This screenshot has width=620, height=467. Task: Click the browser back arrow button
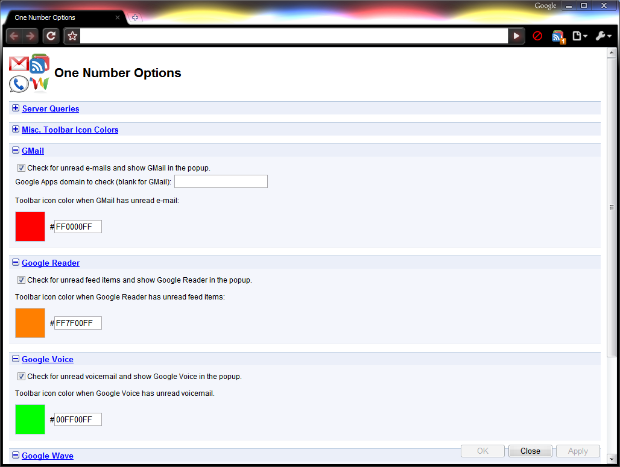[x=15, y=36]
